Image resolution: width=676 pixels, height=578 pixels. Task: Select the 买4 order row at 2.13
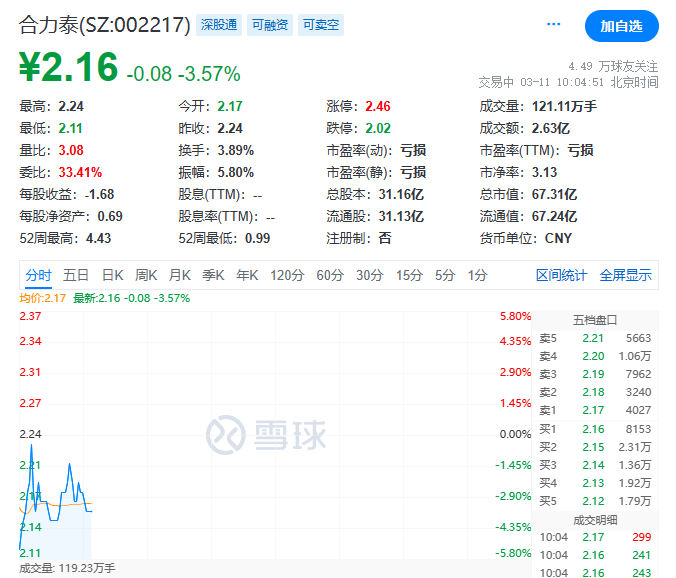pyautogui.click(x=595, y=483)
